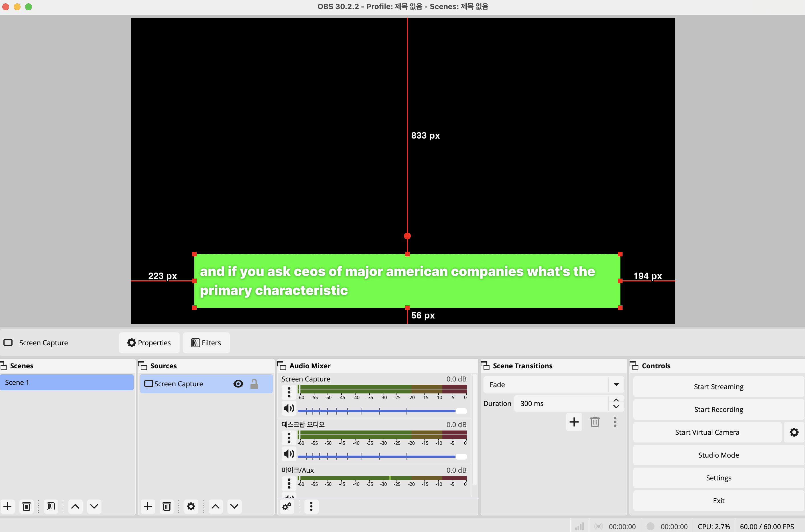This screenshot has height=532, width=805.
Task: Increase transition duration with up stepper
Action: (616, 400)
